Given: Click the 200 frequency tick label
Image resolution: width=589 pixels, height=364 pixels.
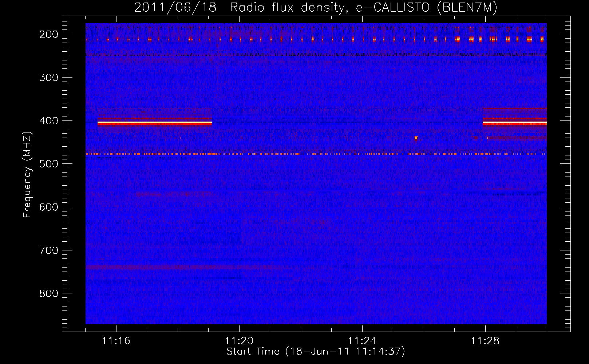Looking at the screenshot, I should coord(48,34).
